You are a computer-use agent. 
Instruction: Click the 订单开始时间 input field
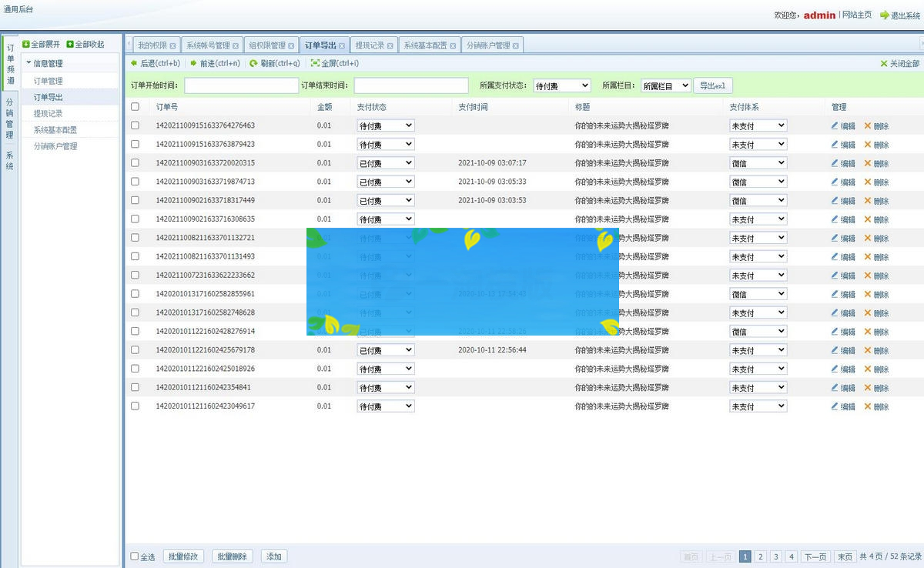[241, 86]
